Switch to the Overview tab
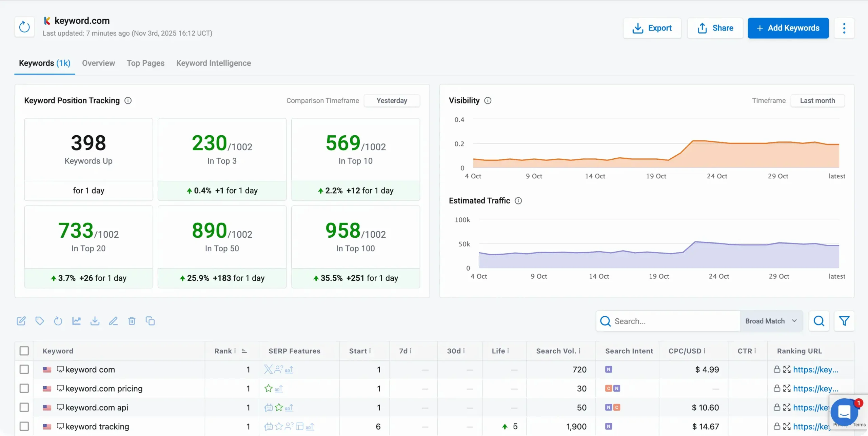 [98, 63]
